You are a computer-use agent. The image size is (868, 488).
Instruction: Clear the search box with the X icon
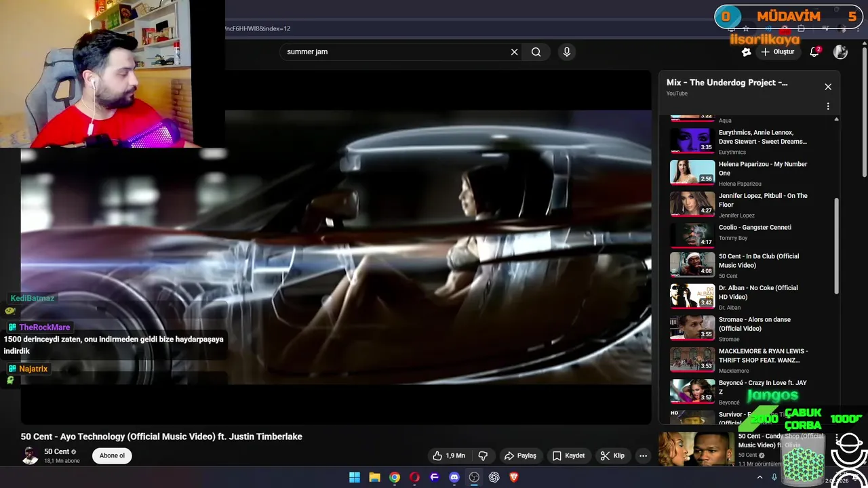[x=514, y=52]
